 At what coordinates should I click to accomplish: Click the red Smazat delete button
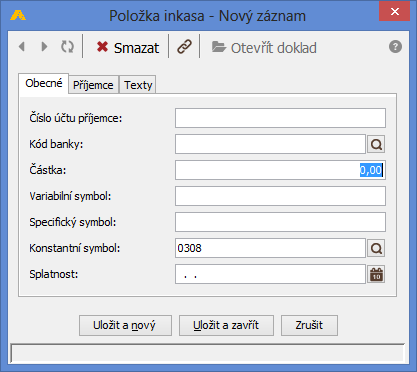click(128, 47)
